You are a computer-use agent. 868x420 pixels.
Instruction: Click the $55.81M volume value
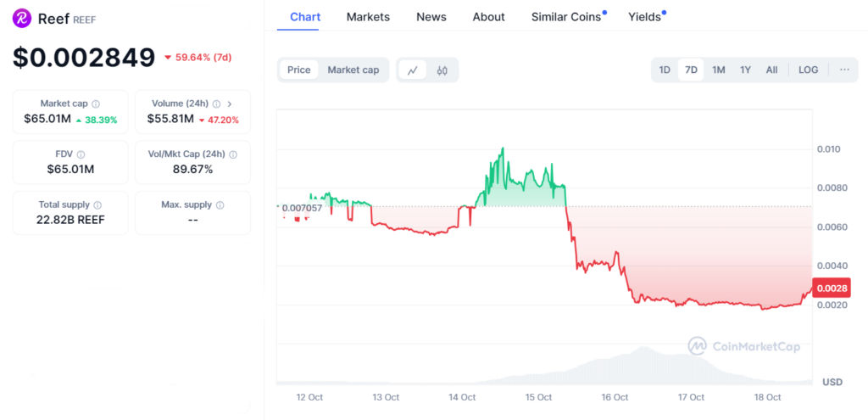coord(170,119)
